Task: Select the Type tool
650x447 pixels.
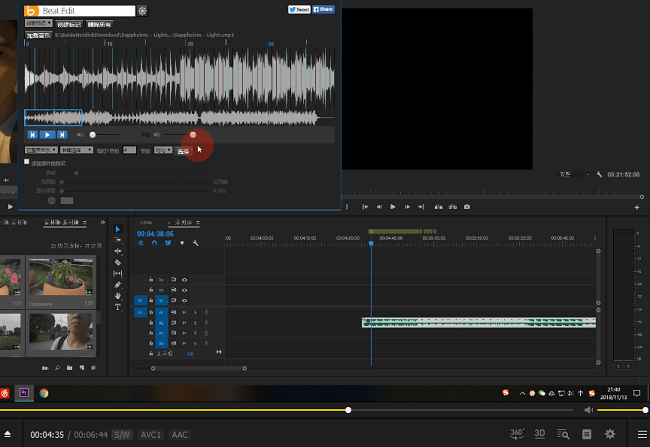Action: tap(118, 307)
